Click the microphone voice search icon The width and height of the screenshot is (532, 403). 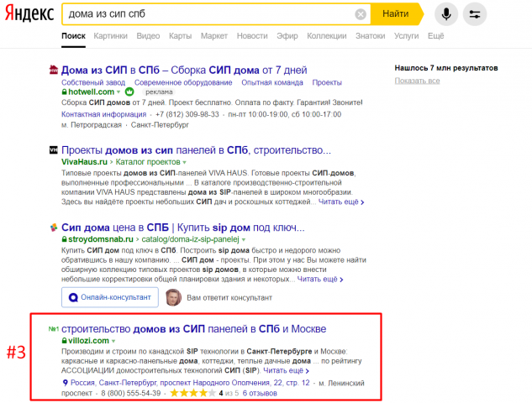446,14
